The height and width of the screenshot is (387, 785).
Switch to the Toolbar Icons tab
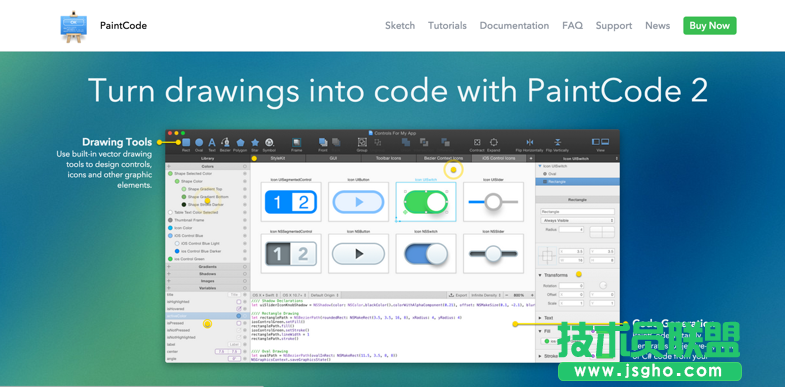(388, 158)
